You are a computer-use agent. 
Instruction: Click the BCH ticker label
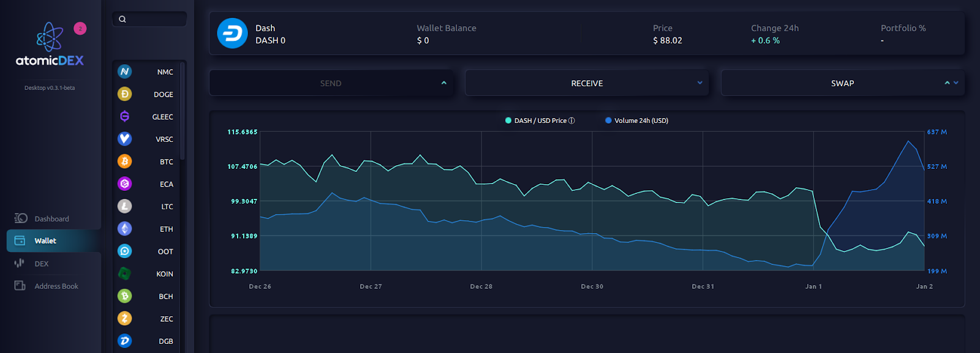coord(166,296)
